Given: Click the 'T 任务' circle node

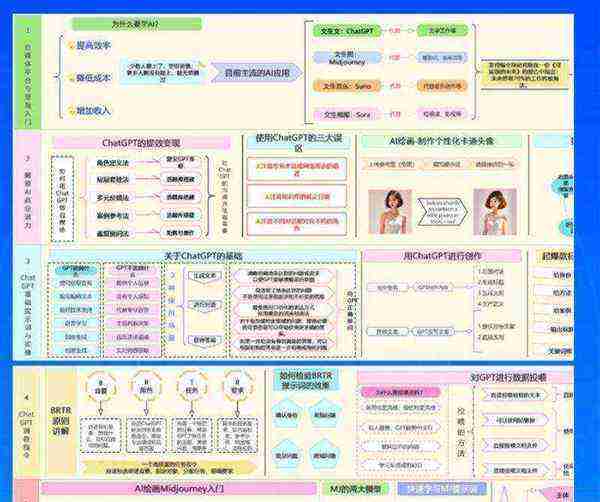Looking at the screenshot, I should tap(192, 386).
